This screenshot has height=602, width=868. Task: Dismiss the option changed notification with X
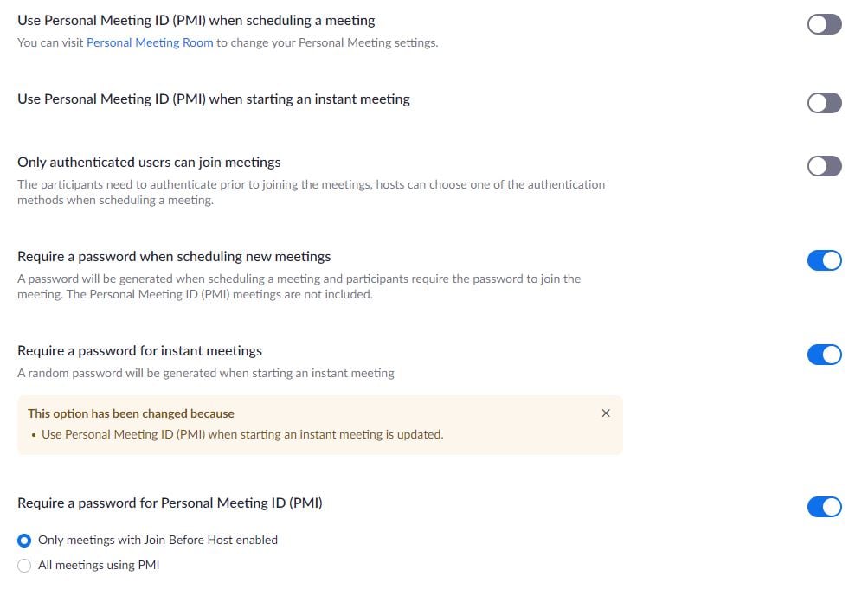tap(606, 413)
